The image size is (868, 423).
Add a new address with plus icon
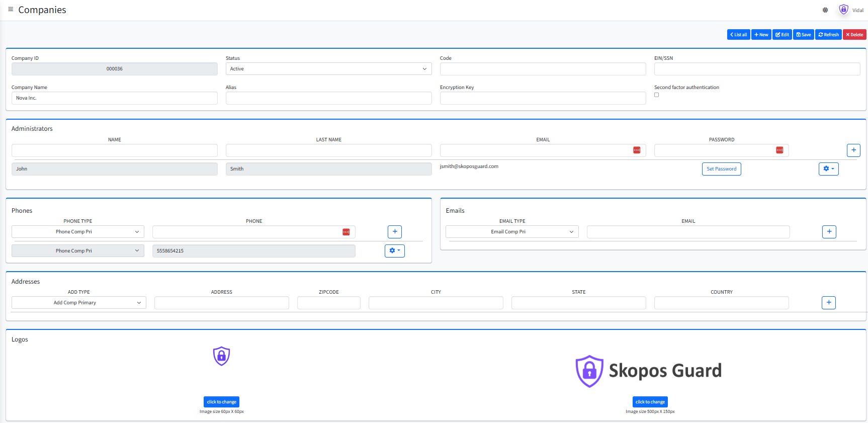829,303
